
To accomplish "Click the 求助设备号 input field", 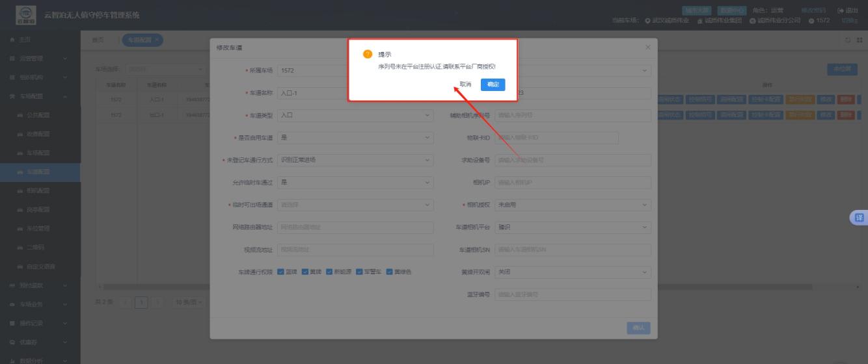I will point(573,160).
